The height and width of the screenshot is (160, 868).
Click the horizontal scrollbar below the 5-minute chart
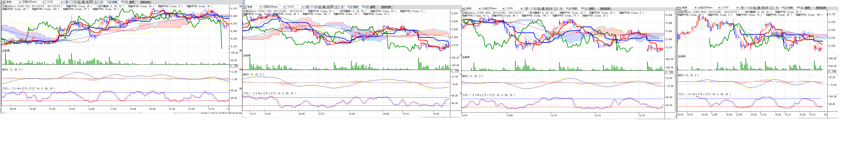[101, 113]
